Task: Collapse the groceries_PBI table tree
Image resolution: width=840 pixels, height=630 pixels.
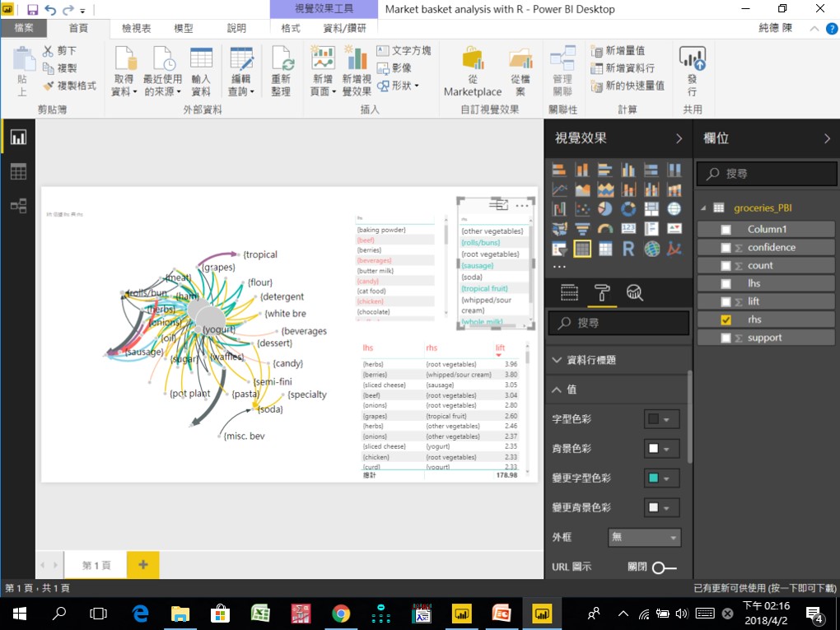Action: click(703, 208)
